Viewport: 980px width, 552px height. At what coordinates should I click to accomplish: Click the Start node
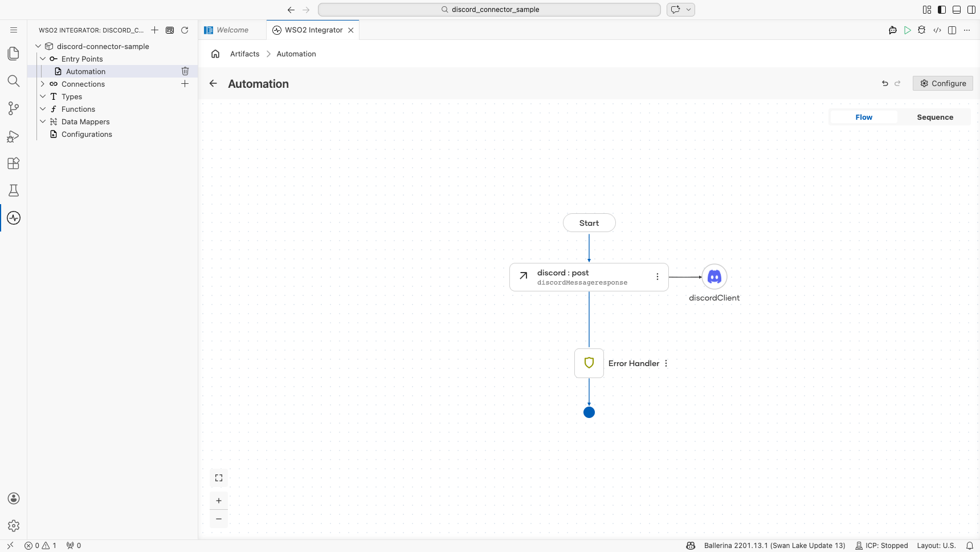pyautogui.click(x=589, y=223)
